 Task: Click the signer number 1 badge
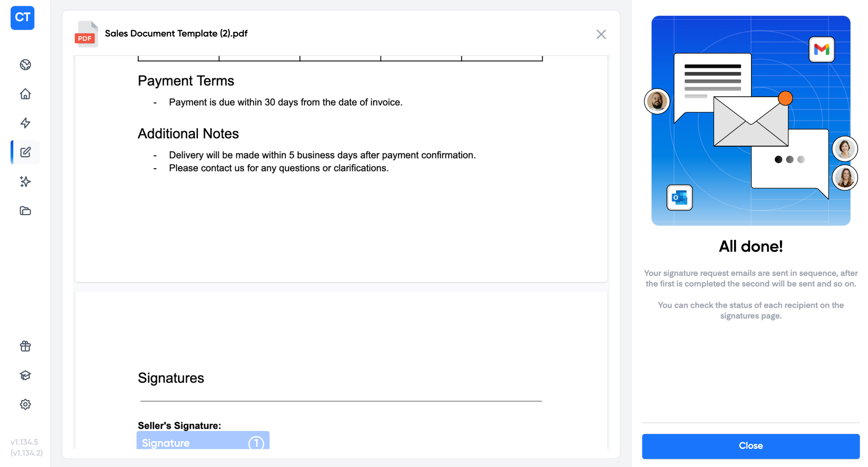[x=256, y=443]
